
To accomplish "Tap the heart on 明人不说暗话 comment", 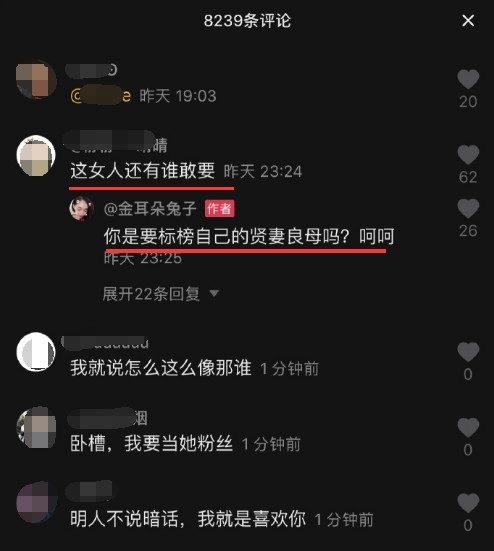I will coord(468,503).
